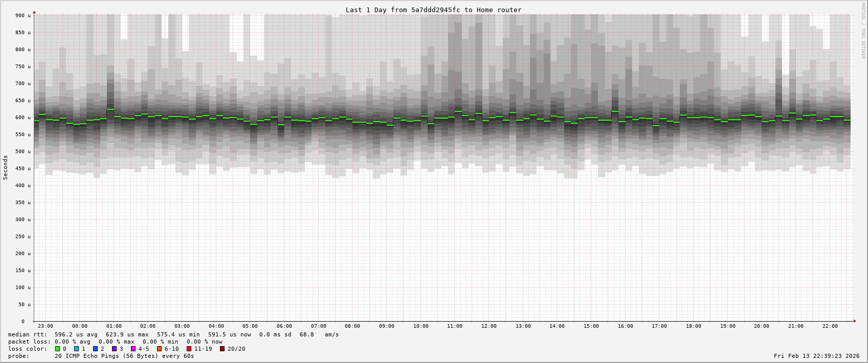Image resolution: width=868 pixels, height=363 pixels.
Task: Click the red loss swatch for 11-19
Action: [x=189, y=349]
